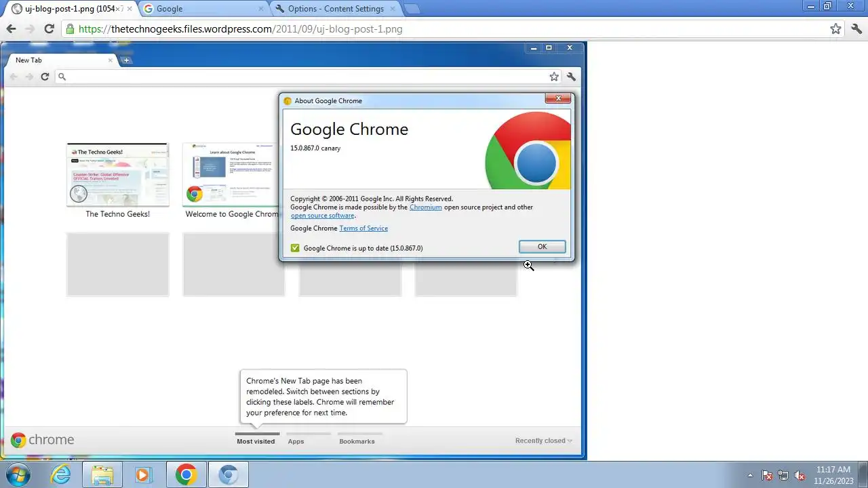Click the reload icon in the pictured browser
This screenshot has width=868, height=488.
coord(45,77)
